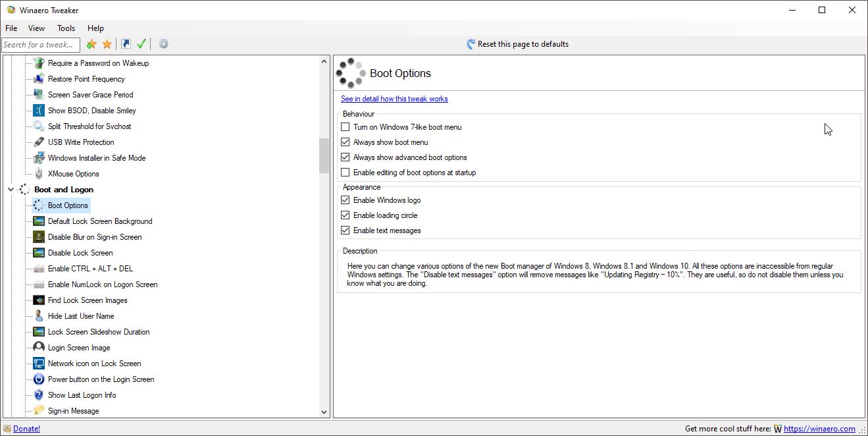Click the Screen Saver Grace Period icon
Image resolution: width=868 pixels, height=436 pixels.
39,95
